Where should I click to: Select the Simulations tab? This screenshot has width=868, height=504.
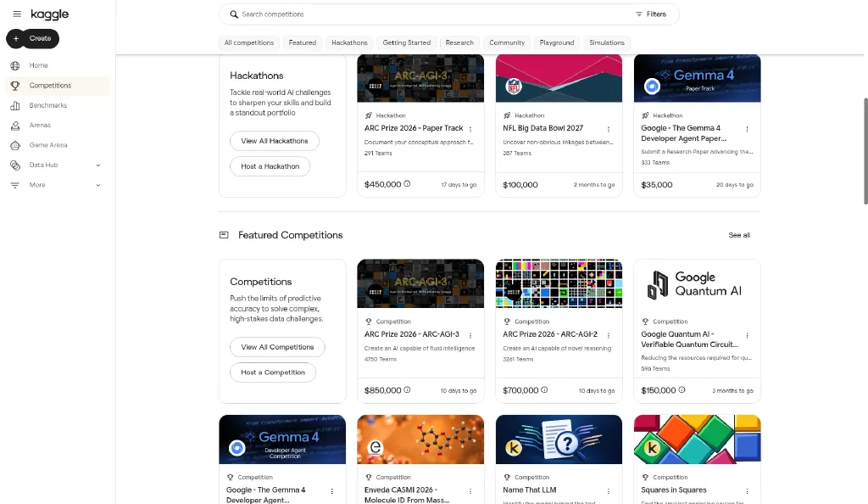click(607, 42)
